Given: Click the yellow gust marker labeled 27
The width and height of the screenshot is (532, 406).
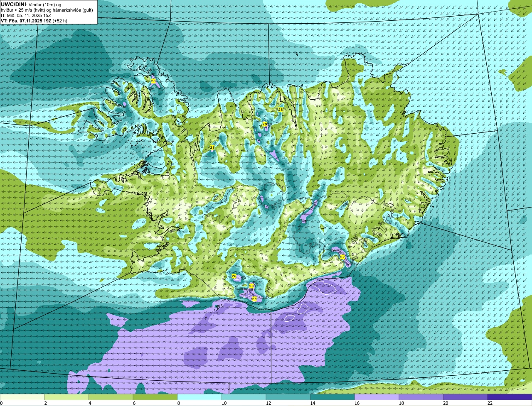Looking at the screenshot, I should [x=342, y=257].
